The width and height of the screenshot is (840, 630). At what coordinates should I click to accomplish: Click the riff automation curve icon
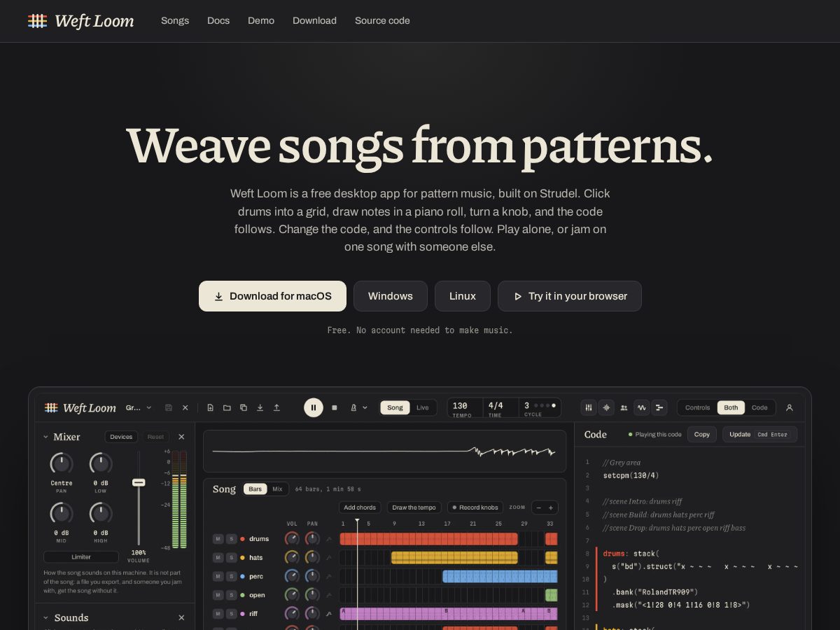pos(329,614)
